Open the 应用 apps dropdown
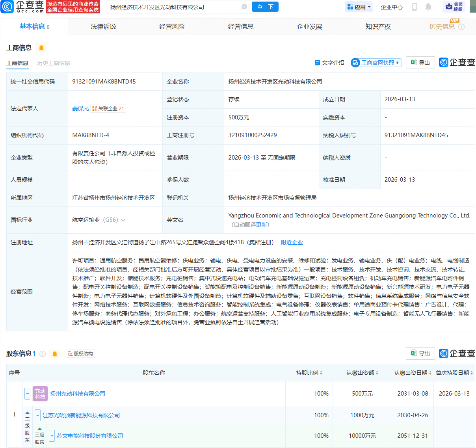Screen dimensions: 476x448 (x=359, y=7)
